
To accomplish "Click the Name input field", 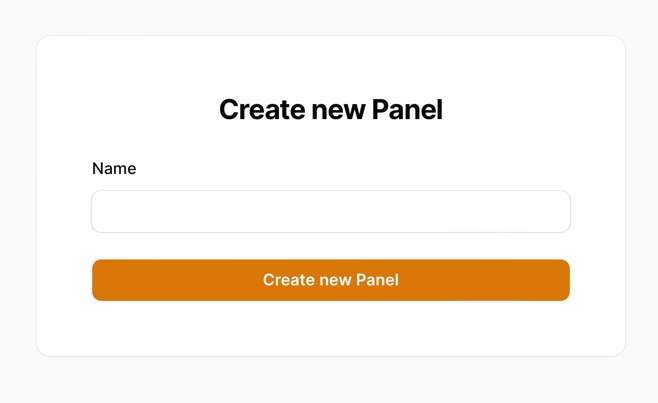I will pyautogui.click(x=330, y=212).
